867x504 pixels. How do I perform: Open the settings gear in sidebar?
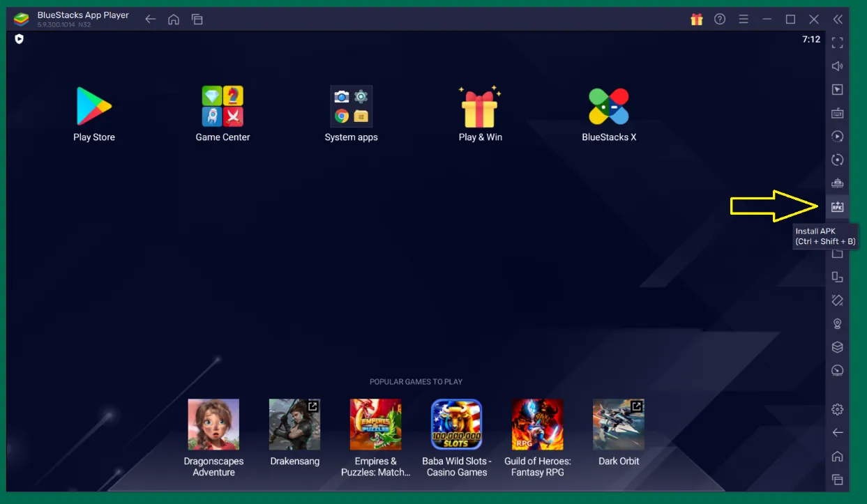(838, 409)
